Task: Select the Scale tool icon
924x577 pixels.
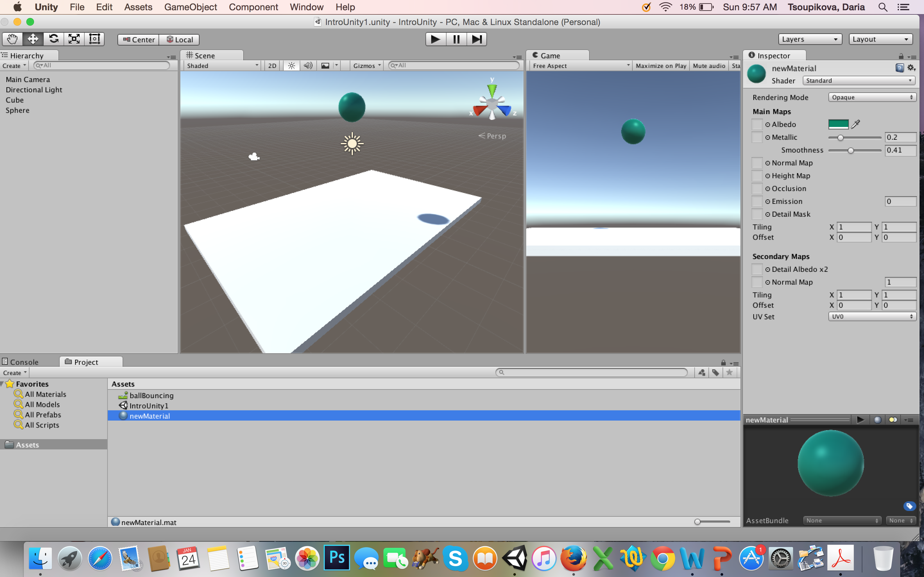Action: (74, 39)
